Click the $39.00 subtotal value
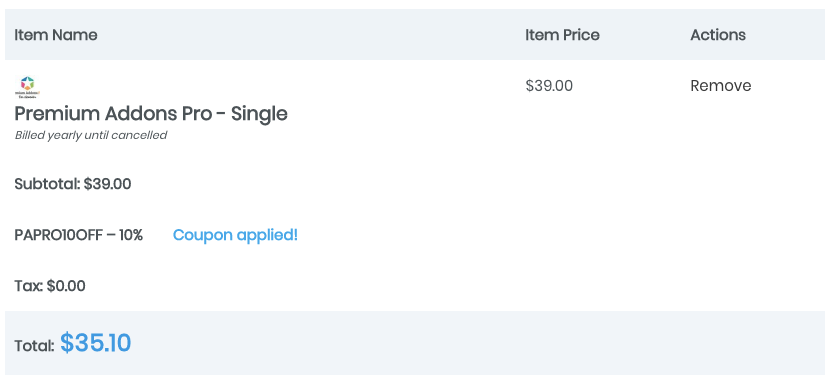The image size is (834, 383). click(107, 184)
